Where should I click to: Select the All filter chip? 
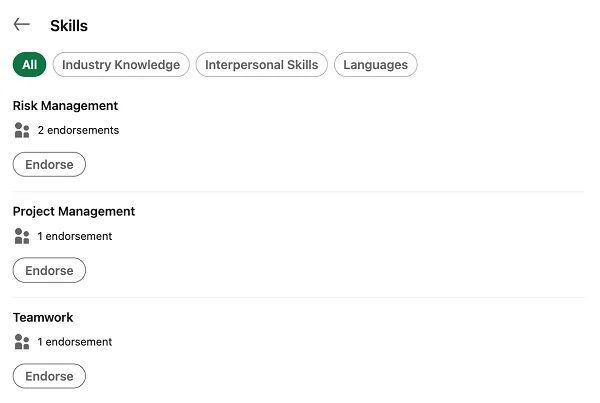29,65
